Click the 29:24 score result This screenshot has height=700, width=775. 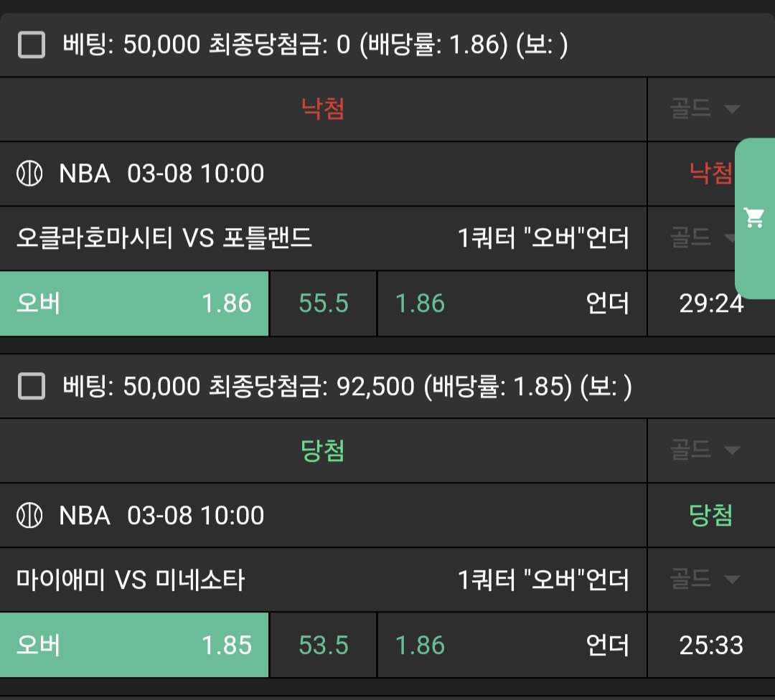[x=710, y=303]
